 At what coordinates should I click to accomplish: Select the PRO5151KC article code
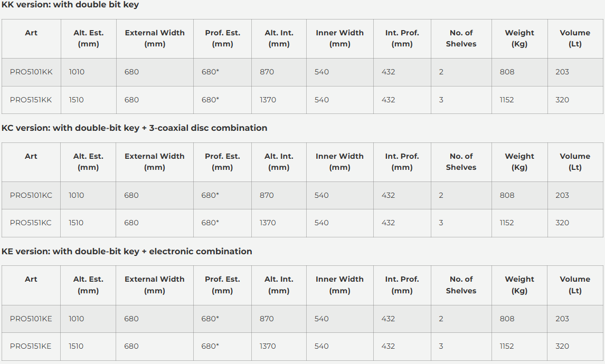click(x=31, y=223)
